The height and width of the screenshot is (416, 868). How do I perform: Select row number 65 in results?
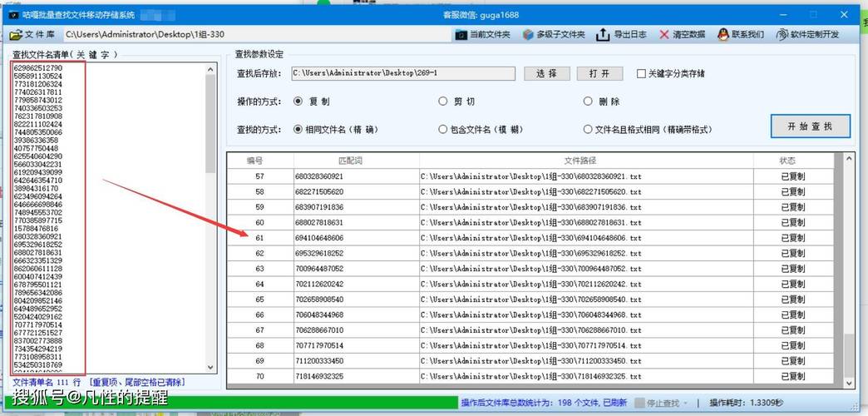pos(259,300)
